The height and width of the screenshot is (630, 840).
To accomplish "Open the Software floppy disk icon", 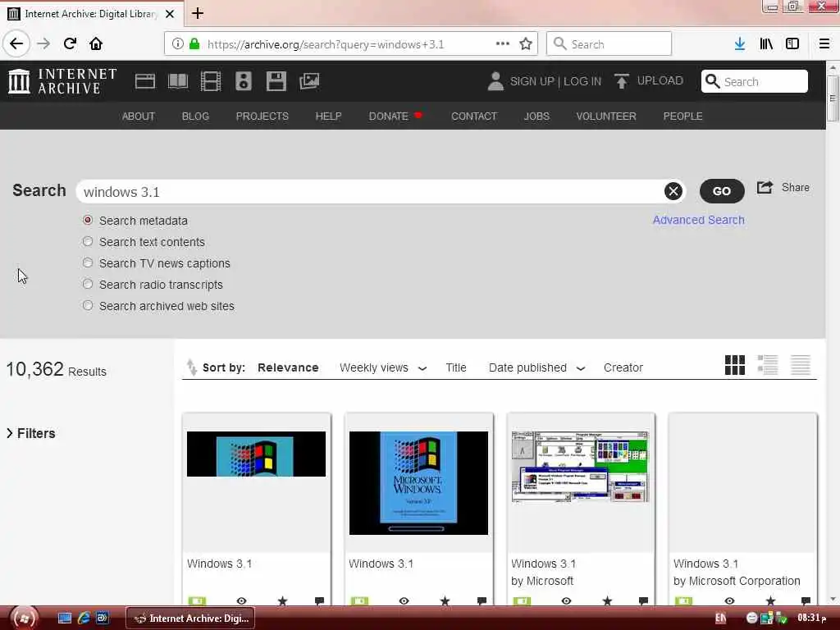I will [x=276, y=81].
